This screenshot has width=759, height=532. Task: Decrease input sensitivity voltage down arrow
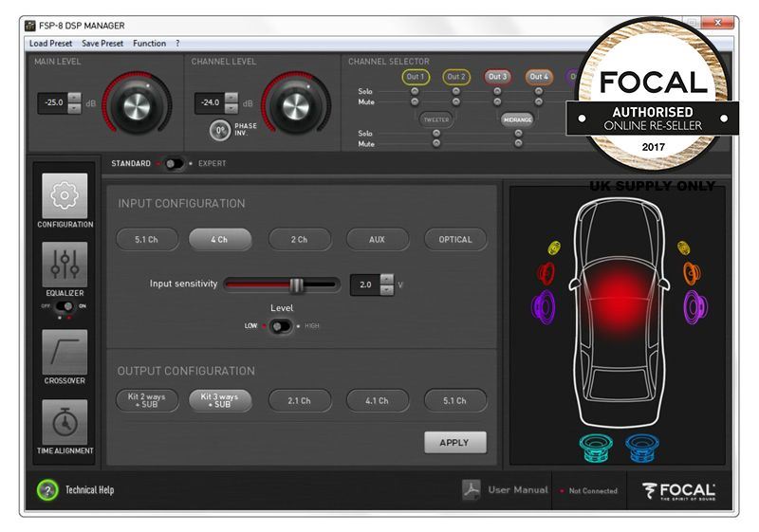[386, 290]
